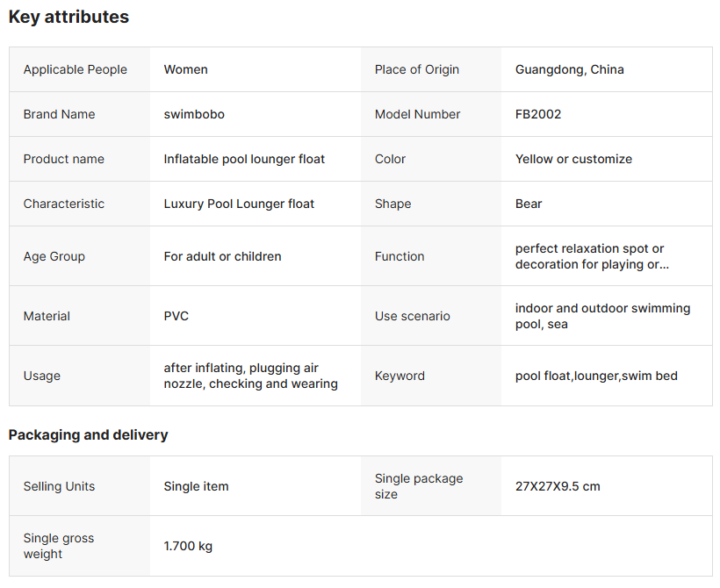The image size is (720, 588).
Task: Select the Women value text
Action: (185, 69)
